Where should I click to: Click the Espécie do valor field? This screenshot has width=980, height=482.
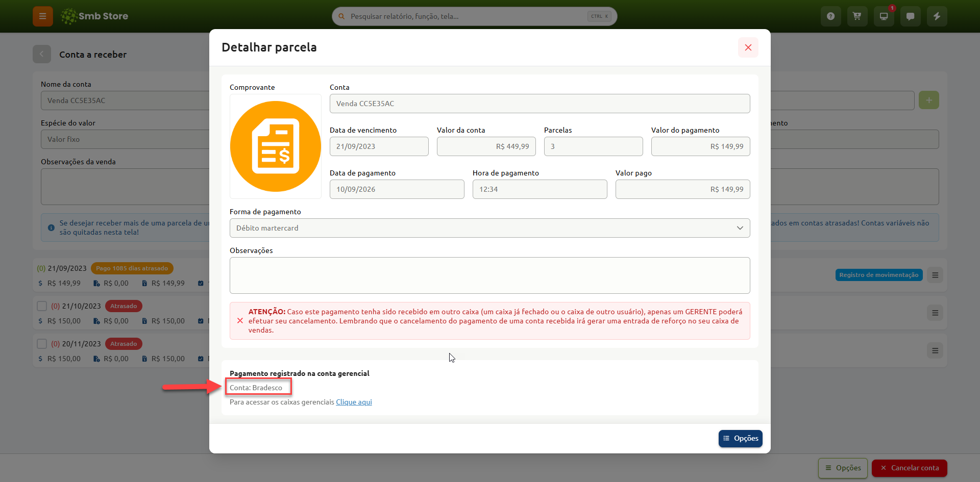(x=125, y=139)
